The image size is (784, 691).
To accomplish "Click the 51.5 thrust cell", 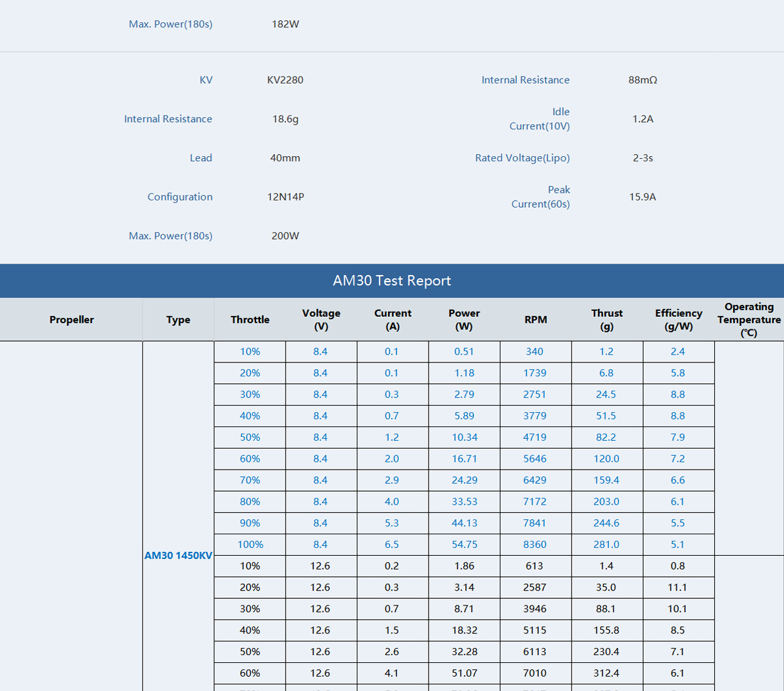I will click(x=607, y=416).
